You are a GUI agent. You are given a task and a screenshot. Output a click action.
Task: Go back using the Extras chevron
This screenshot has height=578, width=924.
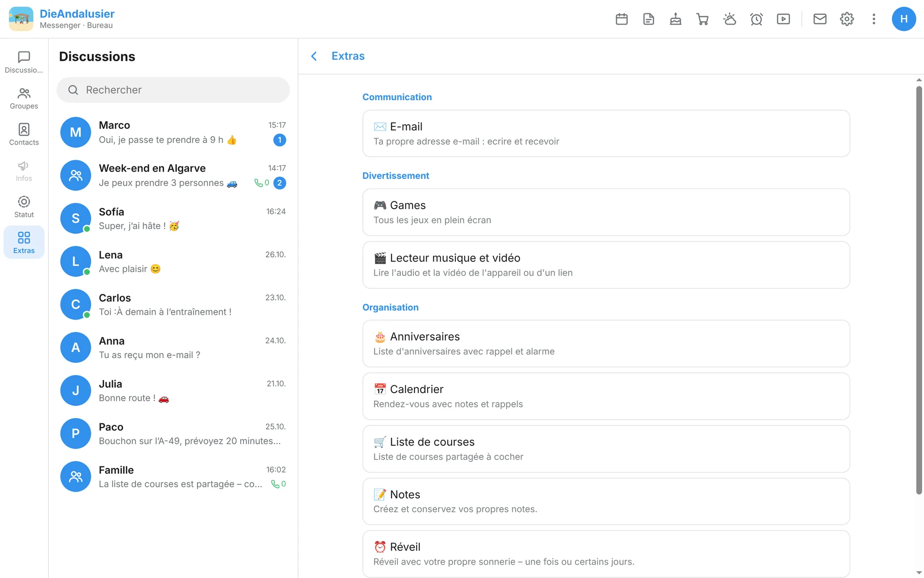click(314, 56)
